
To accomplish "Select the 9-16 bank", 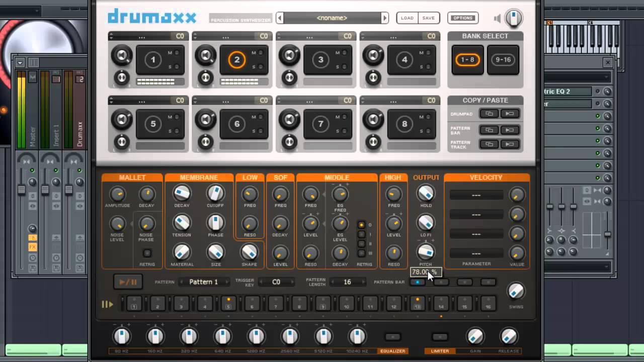I will pyautogui.click(x=503, y=60).
